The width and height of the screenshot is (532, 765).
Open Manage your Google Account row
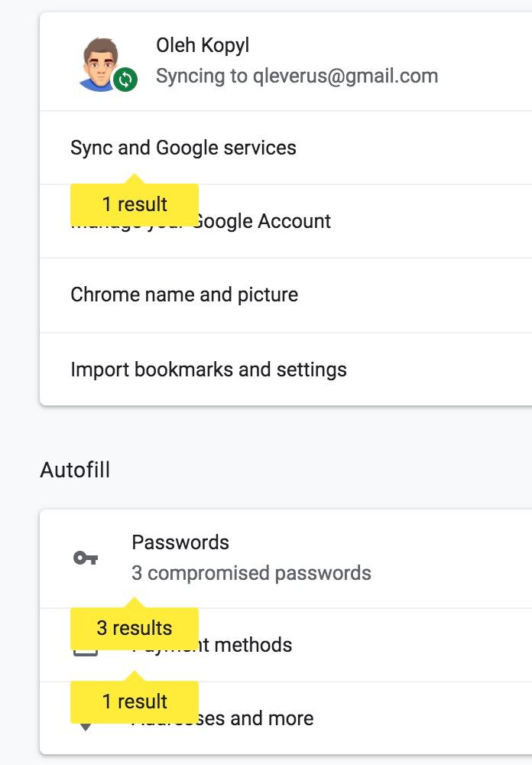(286, 221)
